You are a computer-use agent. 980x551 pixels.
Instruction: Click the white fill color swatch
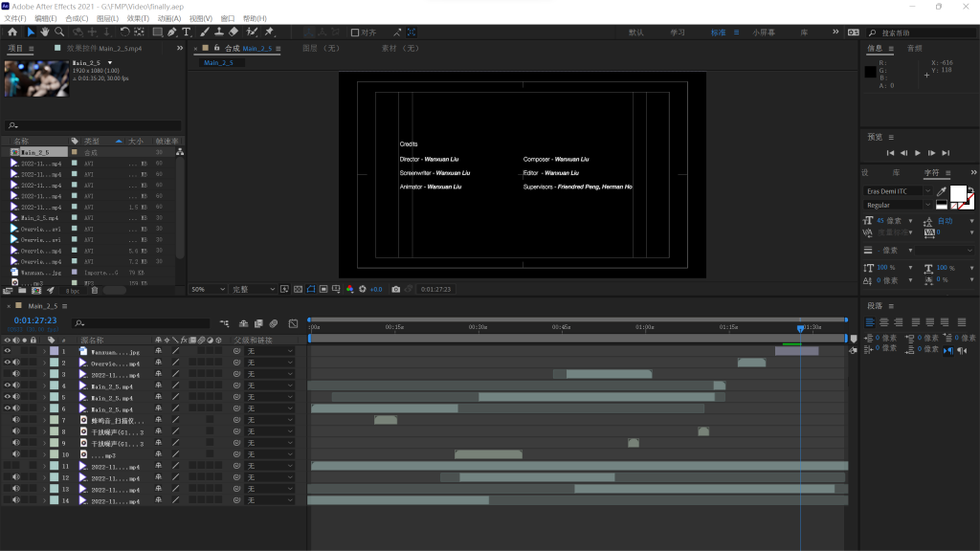(957, 192)
